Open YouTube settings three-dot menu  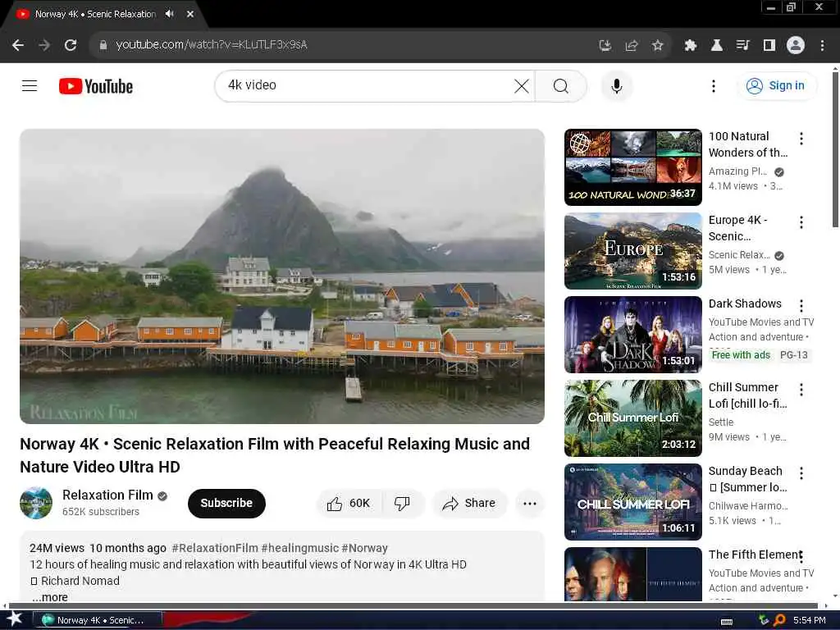(713, 85)
